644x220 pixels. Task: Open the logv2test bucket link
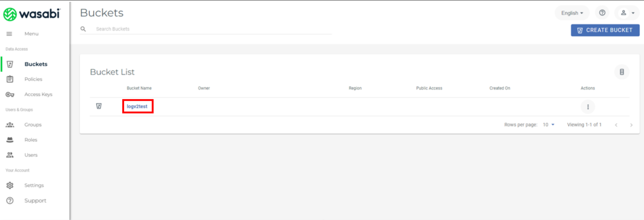pyautogui.click(x=137, y=106)
